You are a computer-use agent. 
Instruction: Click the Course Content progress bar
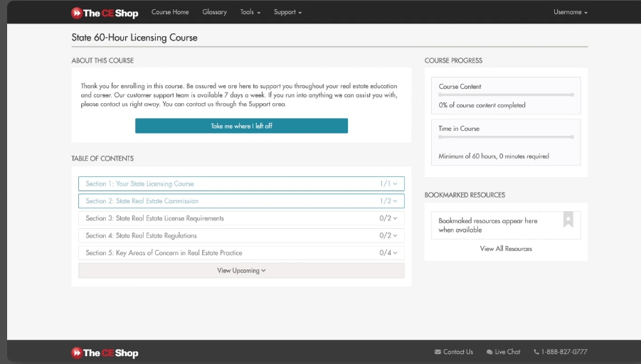[506, 95]
